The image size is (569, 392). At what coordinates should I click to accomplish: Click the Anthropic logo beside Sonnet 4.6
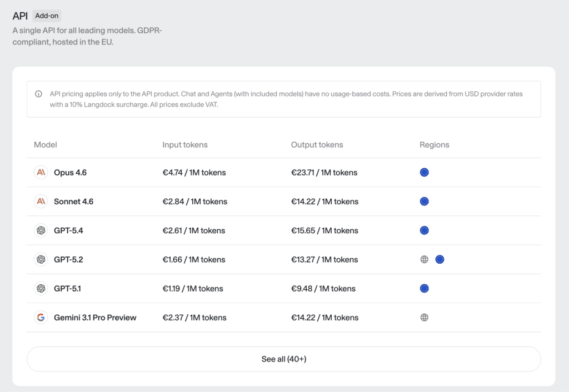(x=41, y=201)
